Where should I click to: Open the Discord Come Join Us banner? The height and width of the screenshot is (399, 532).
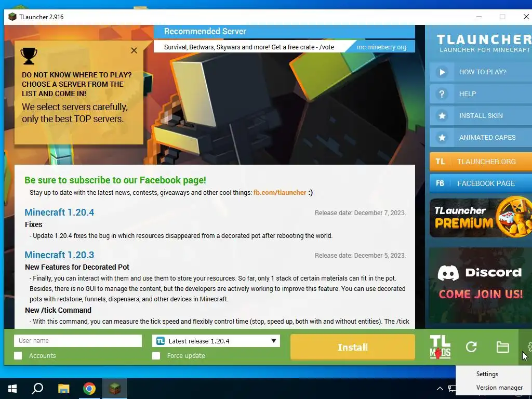[x=481, y=285]
